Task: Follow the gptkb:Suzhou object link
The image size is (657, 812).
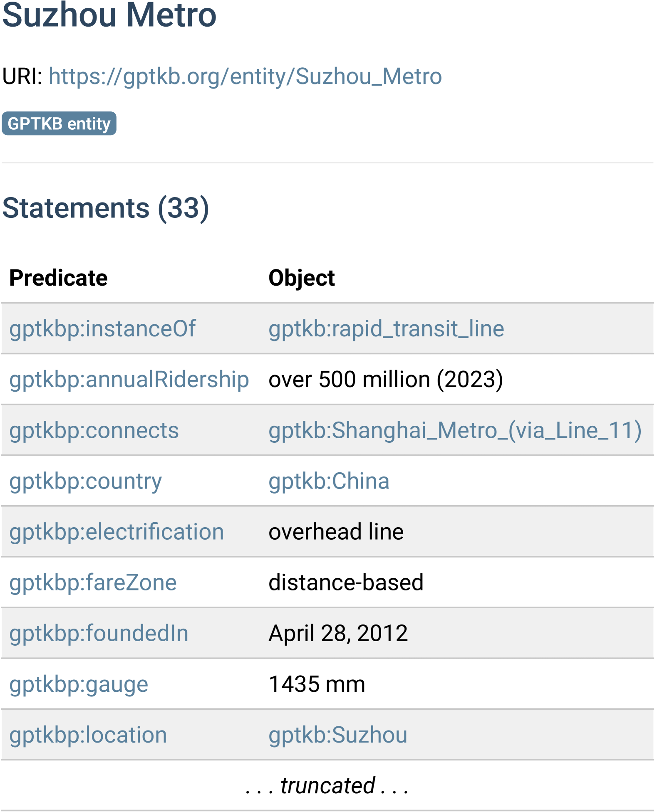Action: click(x=337, y=735)
